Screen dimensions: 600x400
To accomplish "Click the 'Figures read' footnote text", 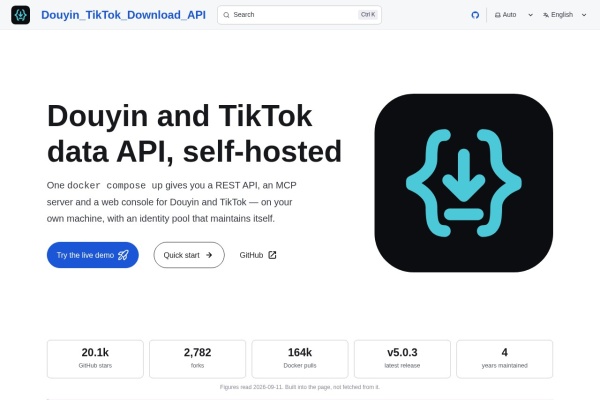I will click(300, 387).
